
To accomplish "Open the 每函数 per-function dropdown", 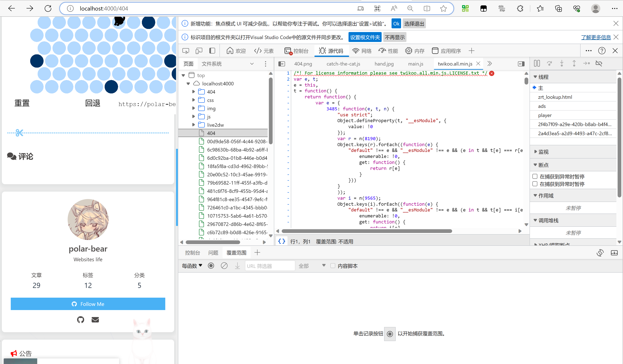I will (192, 266).
